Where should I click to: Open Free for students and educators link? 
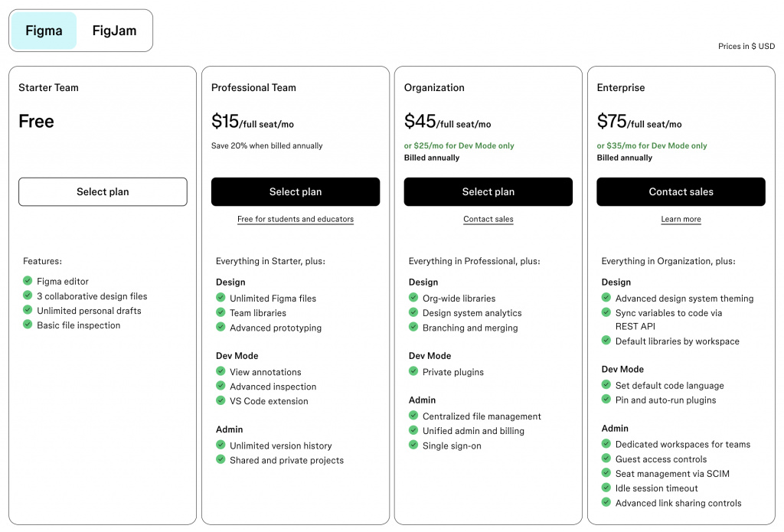point(296,219)
